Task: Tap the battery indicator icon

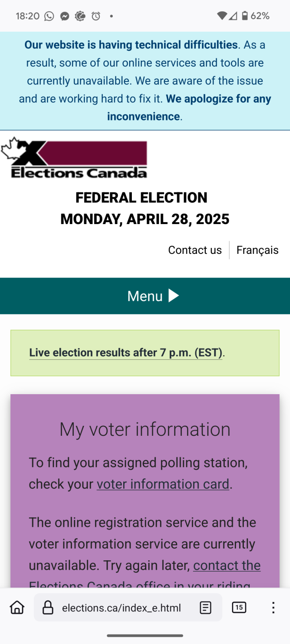Action: [245, 16]
